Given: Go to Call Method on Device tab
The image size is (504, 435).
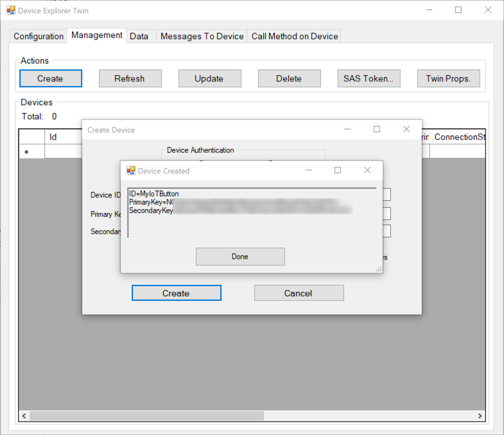Looking at the screenshot, I should tap(294, 37).
